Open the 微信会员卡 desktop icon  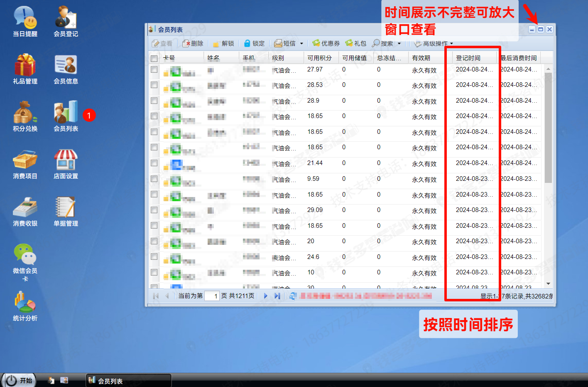coord(25,263)
